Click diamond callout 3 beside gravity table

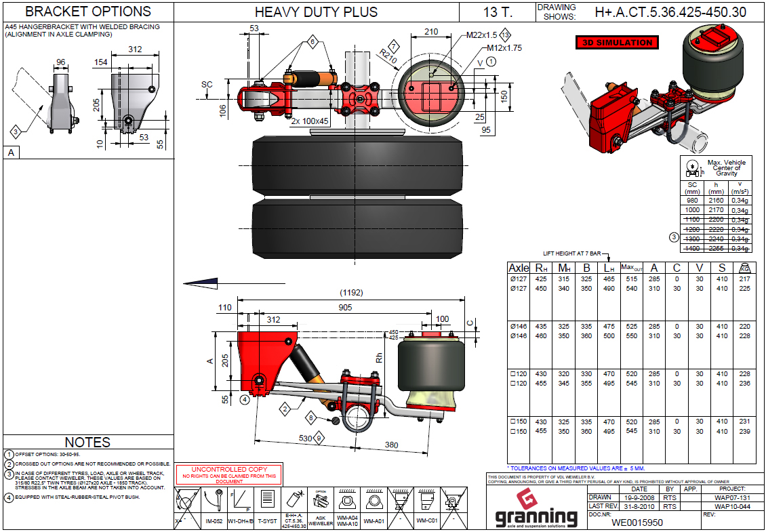tap(674, 238)
